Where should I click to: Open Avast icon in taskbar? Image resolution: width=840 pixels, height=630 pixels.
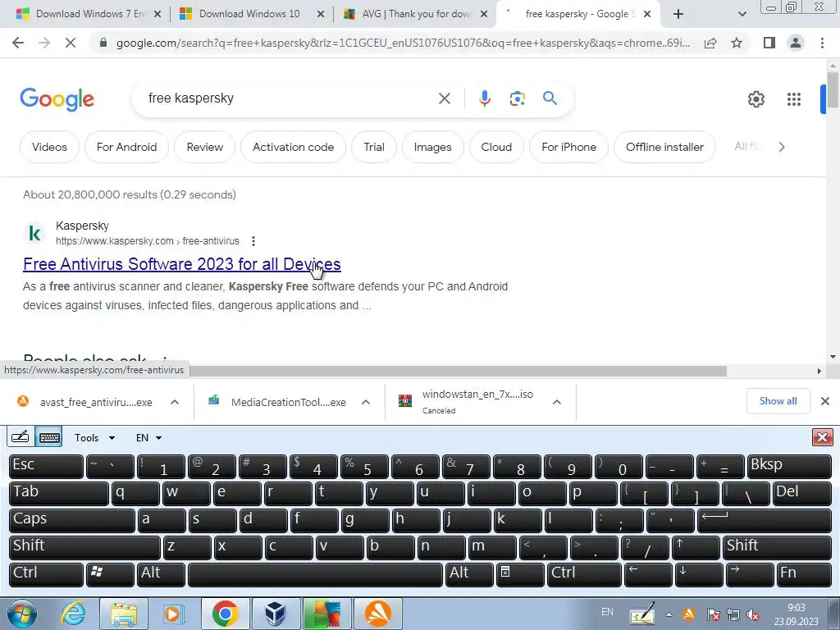point(377,614)
